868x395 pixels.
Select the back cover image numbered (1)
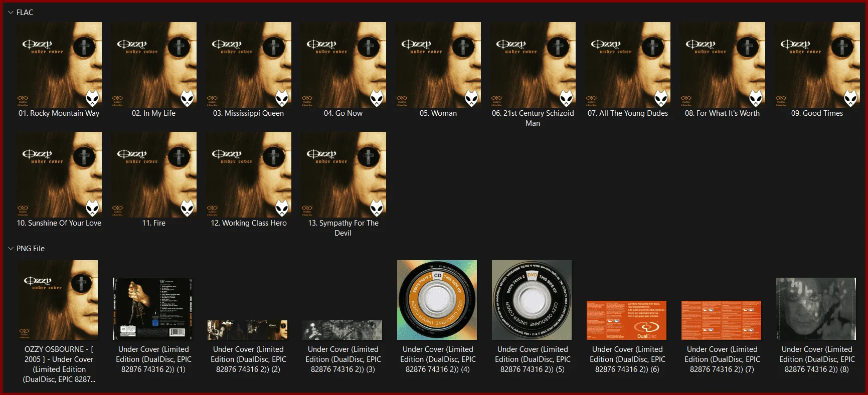(x=153, y=309)
